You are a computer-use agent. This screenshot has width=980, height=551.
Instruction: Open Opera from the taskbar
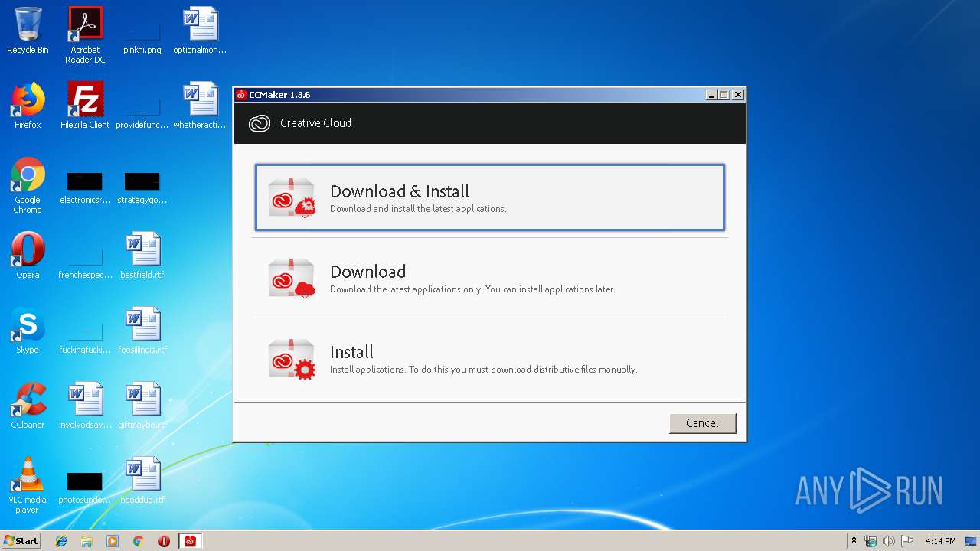tap(164, 541)
